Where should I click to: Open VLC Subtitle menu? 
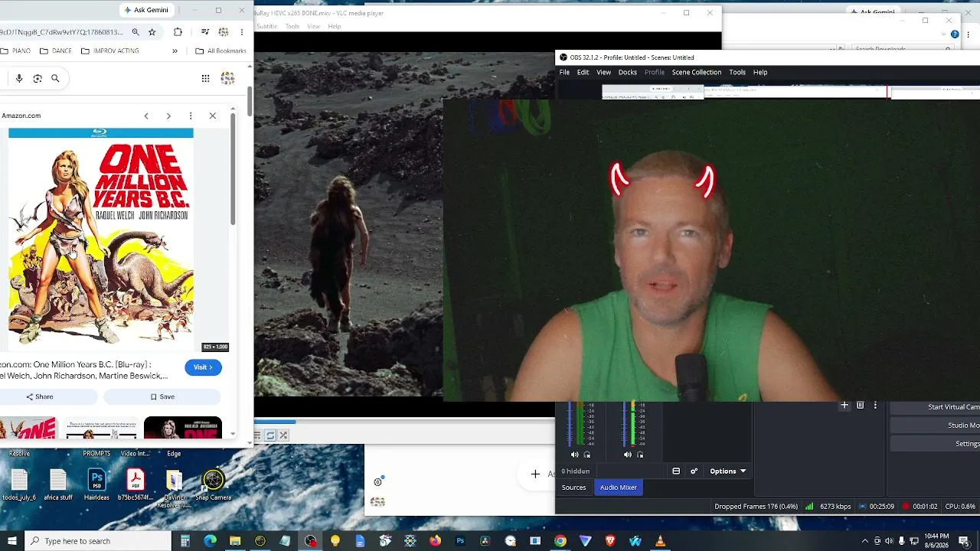click(266, 27)
